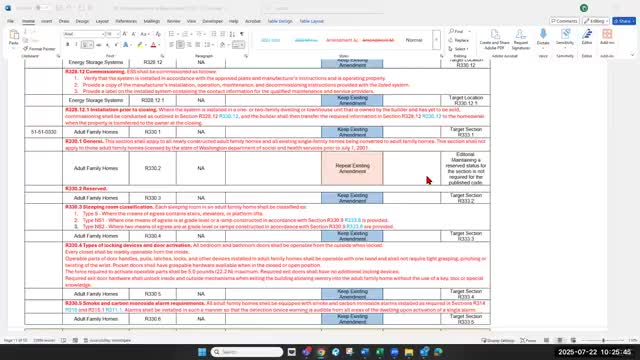Screen dimensions: 640x360
Task: Open File Explorer from the taskbar
Action: 409,352
